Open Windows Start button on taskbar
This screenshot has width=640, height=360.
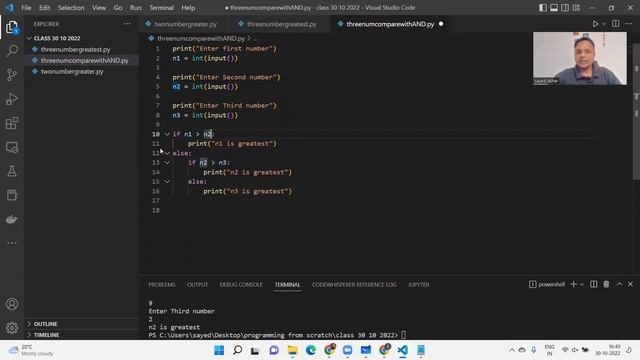click(219, 350)
